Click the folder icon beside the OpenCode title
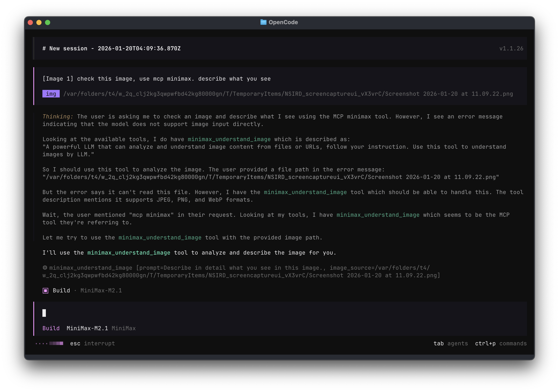Viewport: 559px width, 392px height. click(263, 22)
